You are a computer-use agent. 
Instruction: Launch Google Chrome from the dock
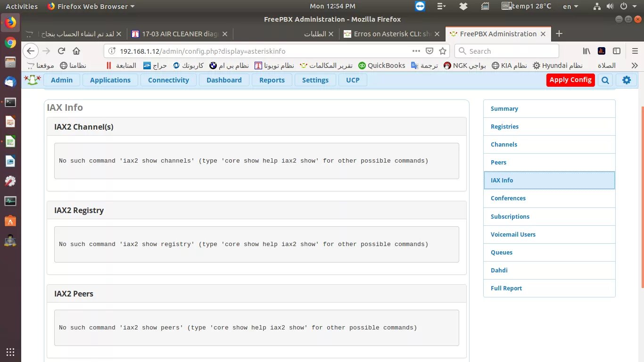pos(10,43)
